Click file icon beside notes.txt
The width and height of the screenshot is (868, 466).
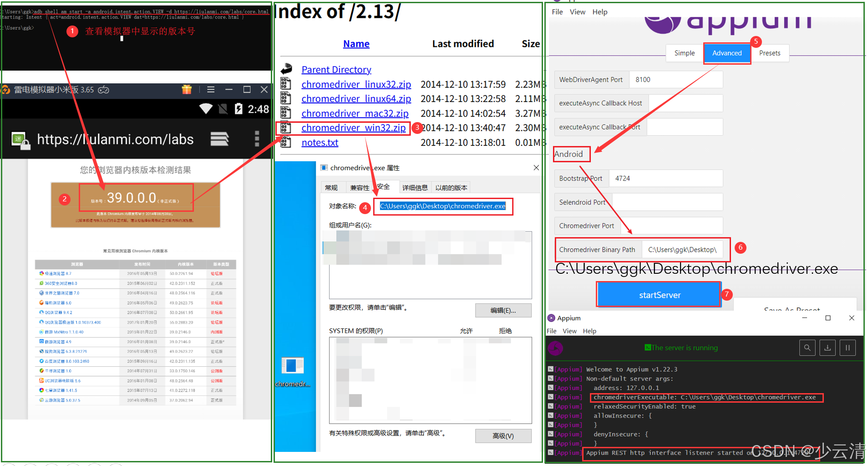click(x=286, y=142)
